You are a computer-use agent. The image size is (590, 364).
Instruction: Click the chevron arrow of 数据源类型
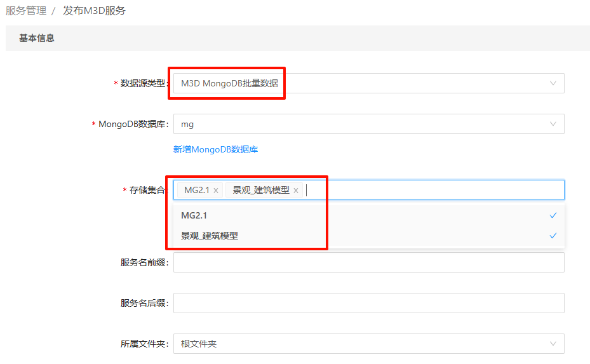tap(553, 83)
